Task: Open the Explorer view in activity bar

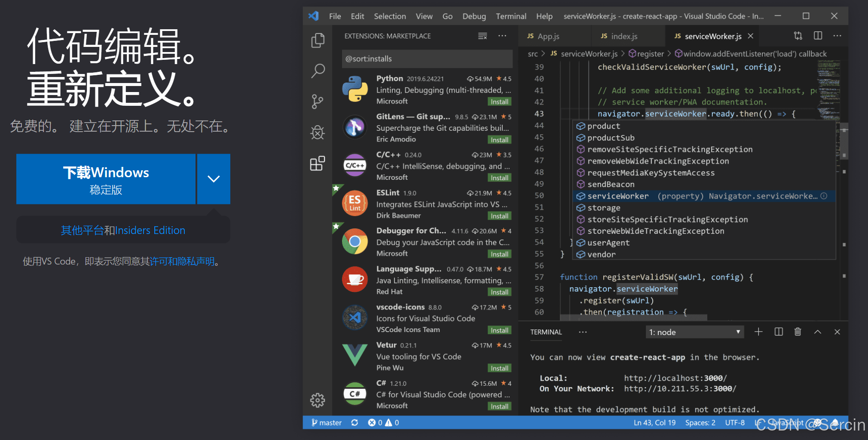Action: tap(318, 40)
